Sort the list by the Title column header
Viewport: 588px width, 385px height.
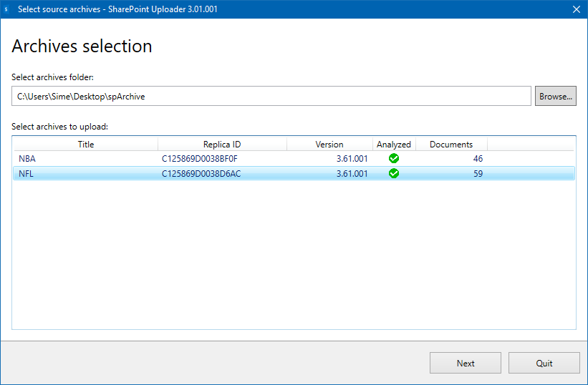click(x=86, y=144)
